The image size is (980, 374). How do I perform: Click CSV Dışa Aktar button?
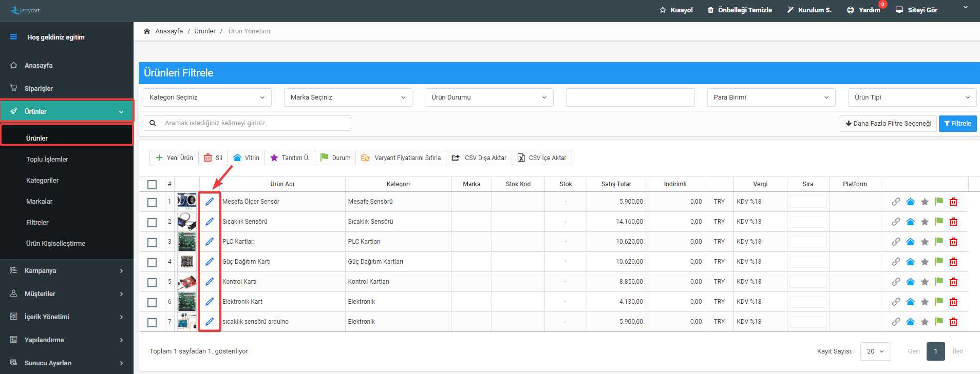[x=479, y=158]
